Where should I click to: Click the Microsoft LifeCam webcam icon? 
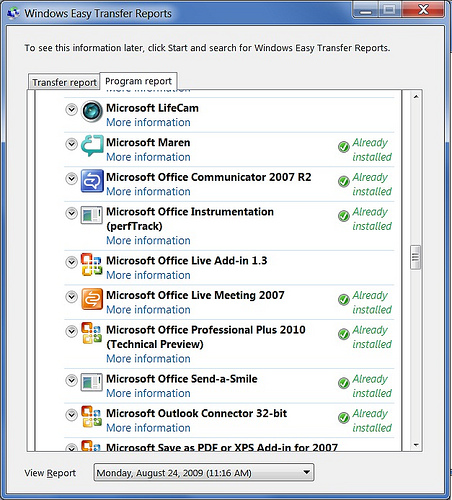[x=92, y=111]
